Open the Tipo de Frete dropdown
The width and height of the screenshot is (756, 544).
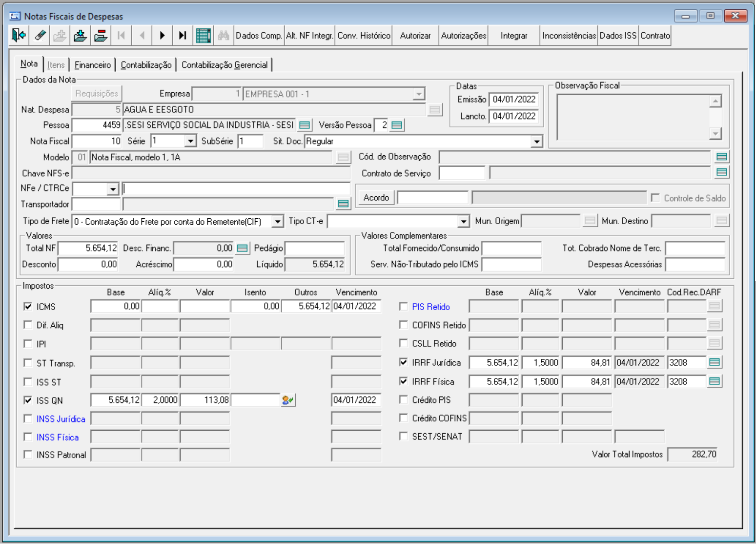pyautogui.click(x=277, y=222)
